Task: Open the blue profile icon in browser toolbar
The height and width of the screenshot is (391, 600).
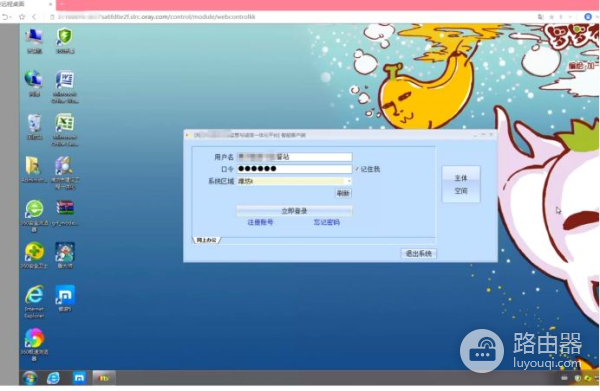Action: 588,17
